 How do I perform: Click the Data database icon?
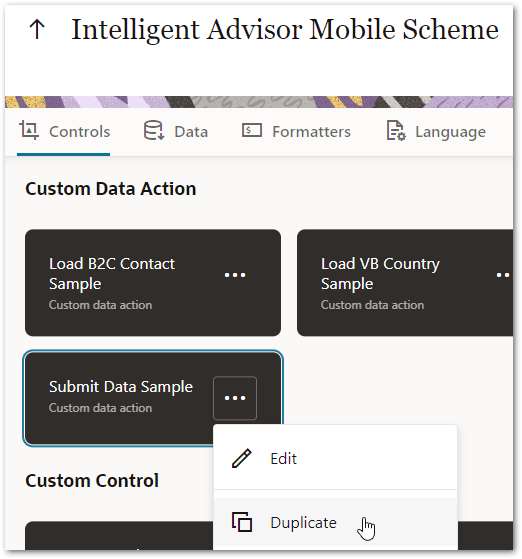point(154,130)
